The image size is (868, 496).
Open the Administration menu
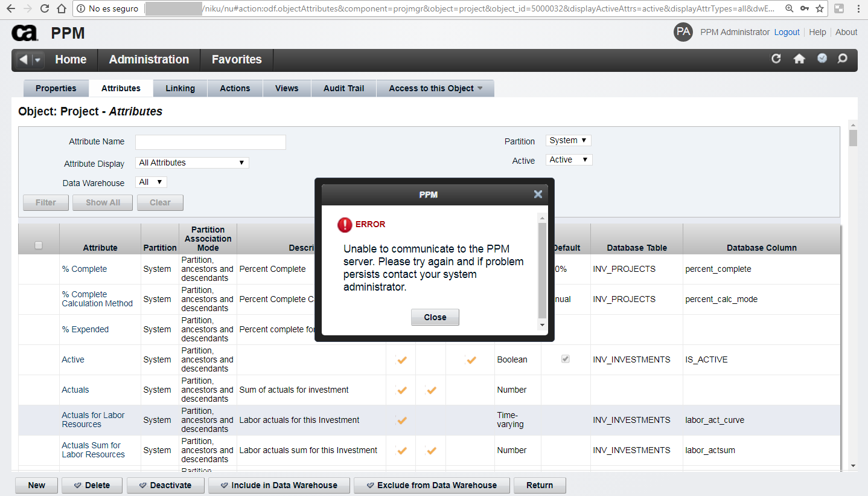click(149, 60)
